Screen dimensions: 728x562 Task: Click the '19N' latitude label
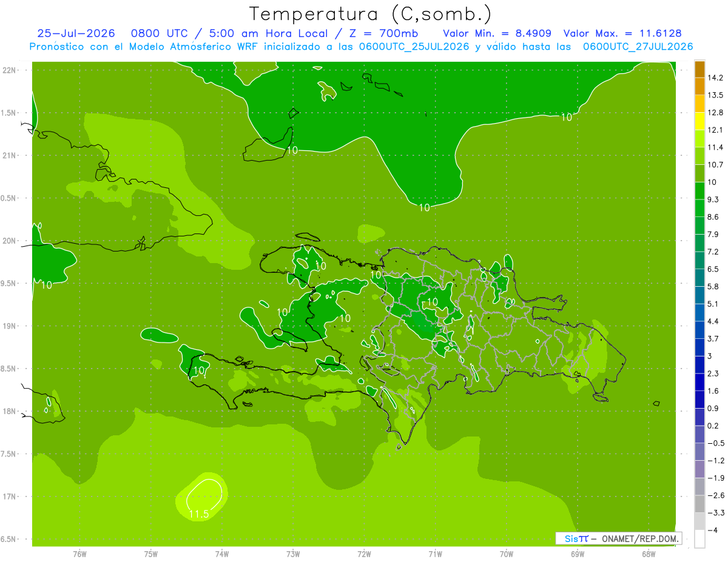[x=9, y=326]
